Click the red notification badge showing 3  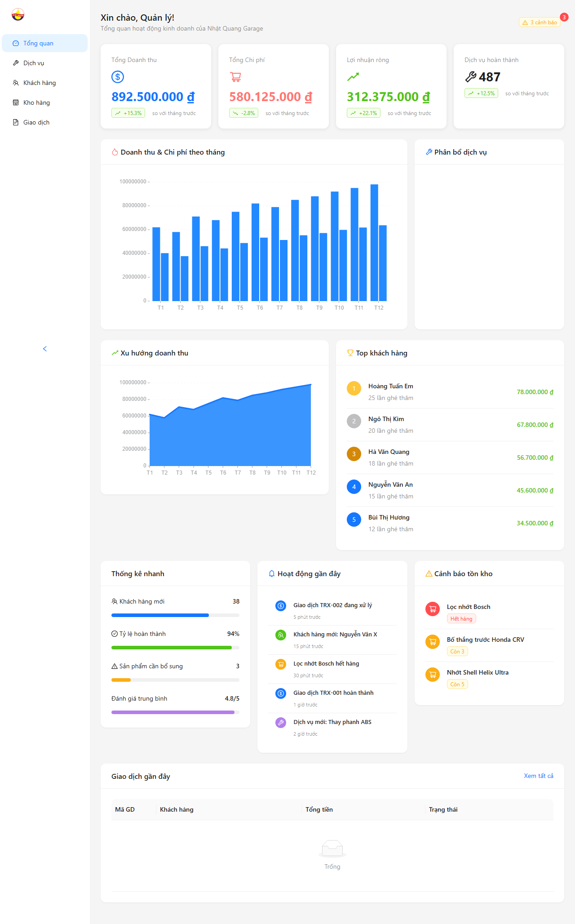point(564,17)
